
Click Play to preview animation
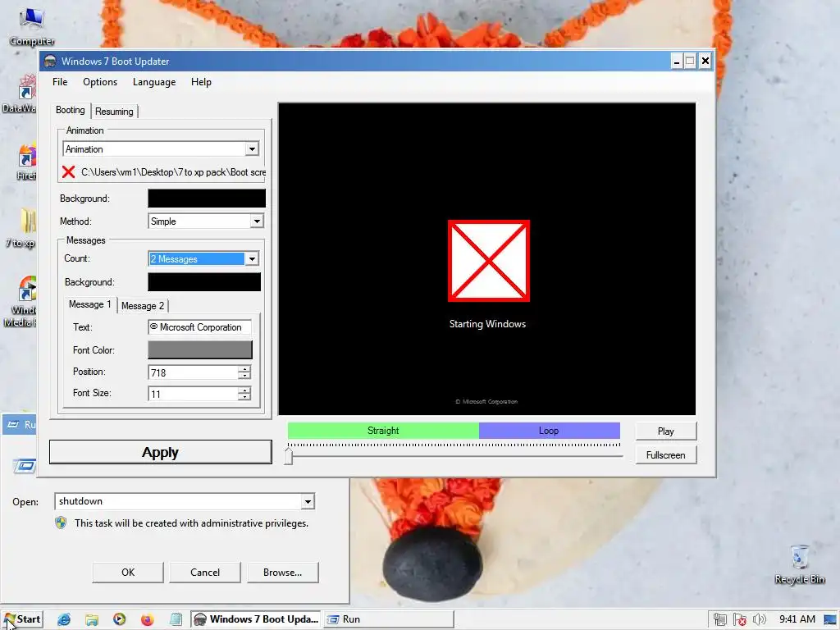666,431
